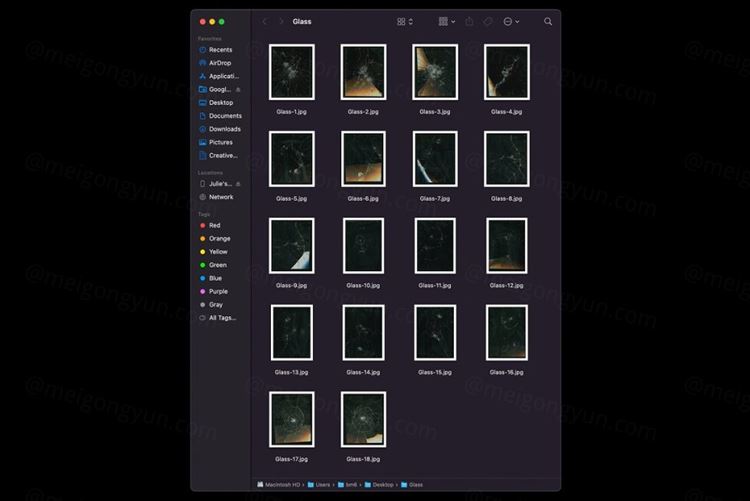Click the Share icon in toolbar

[470, 21]
